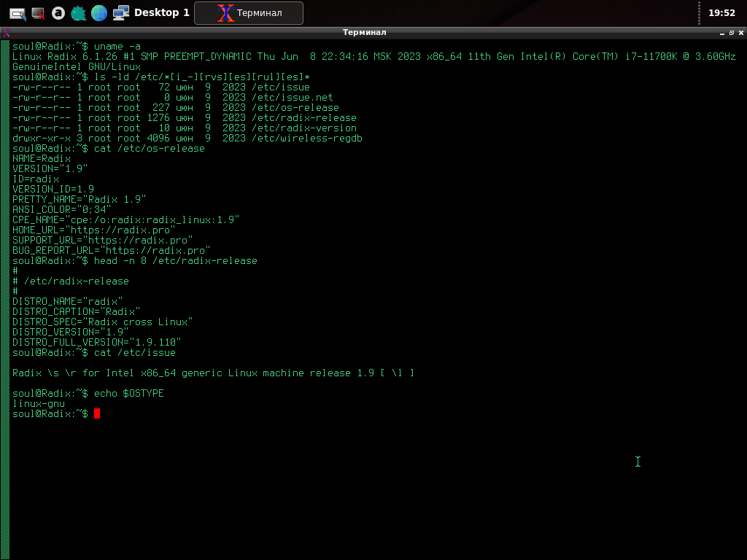Click the red terminal cursor block
Image resolution: width=747 pixels, height=560 pixels.
pos(97,413)
